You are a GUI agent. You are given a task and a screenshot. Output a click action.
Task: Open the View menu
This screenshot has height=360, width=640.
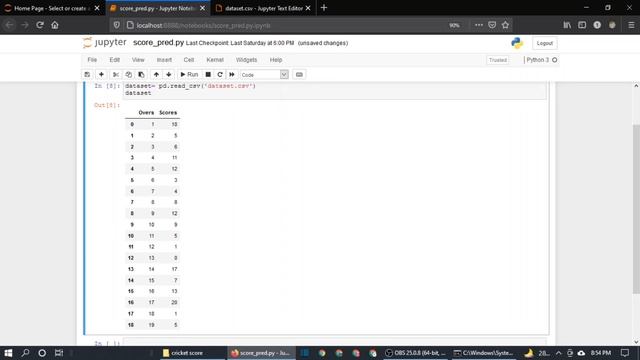[138, 60]
